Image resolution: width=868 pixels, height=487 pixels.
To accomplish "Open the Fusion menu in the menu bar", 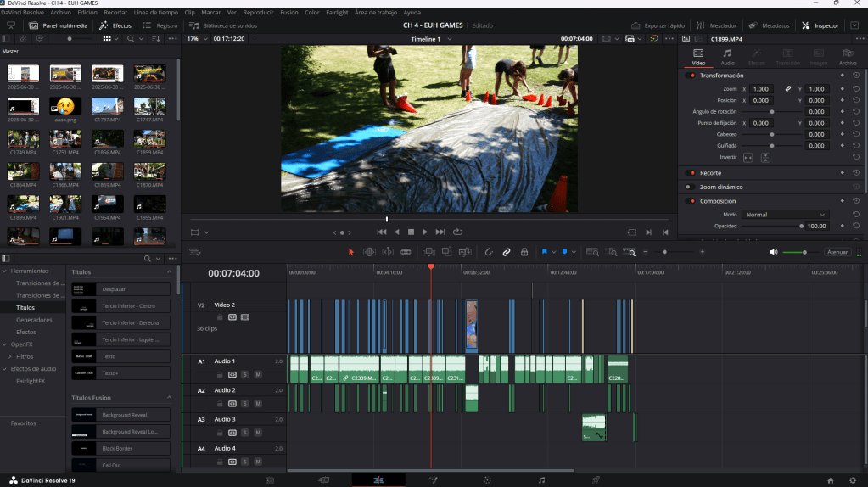I will (x=288, y=13).
